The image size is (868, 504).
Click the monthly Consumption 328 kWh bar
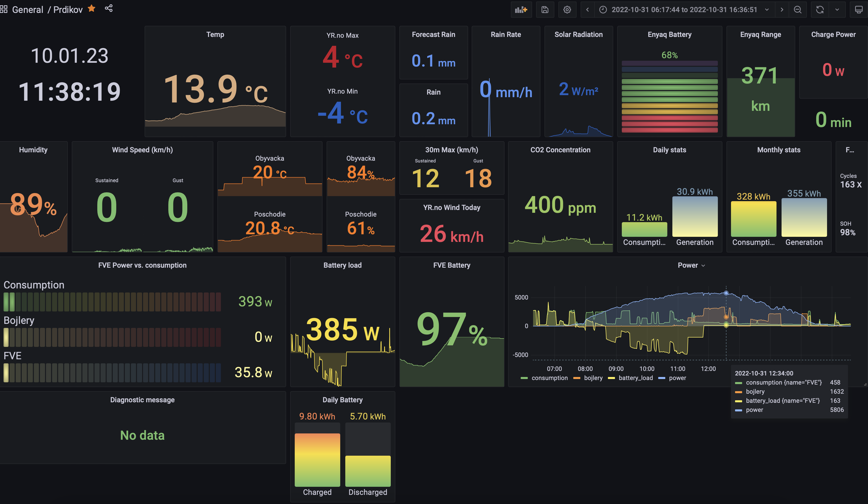click(x=753, y=219)
